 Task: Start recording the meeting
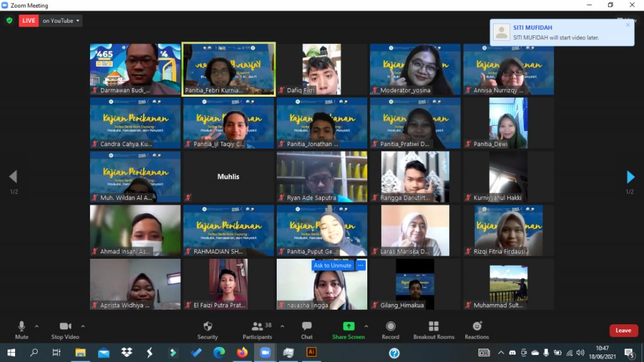point(391,330)
